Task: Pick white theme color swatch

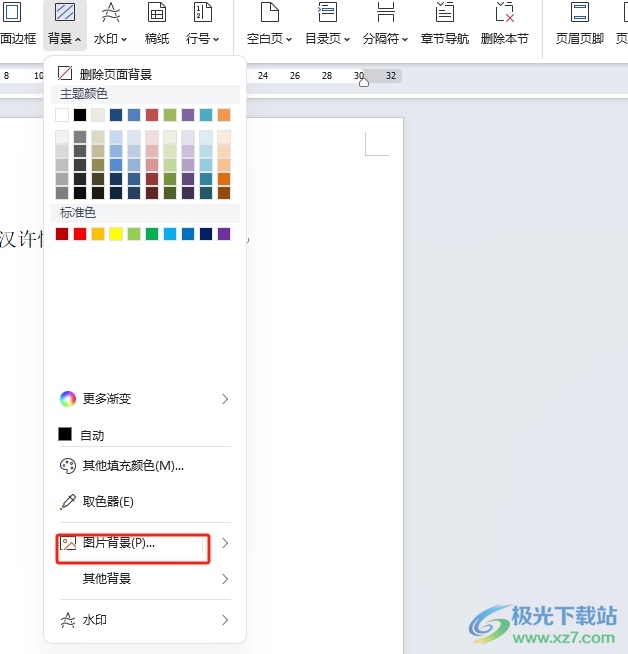Action: click(62, 115)
